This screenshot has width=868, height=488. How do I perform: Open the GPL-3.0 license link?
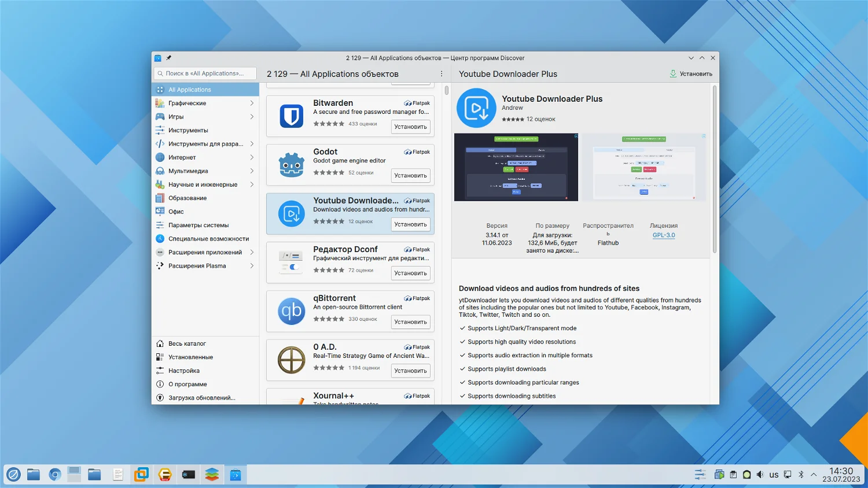click(664, 235)
